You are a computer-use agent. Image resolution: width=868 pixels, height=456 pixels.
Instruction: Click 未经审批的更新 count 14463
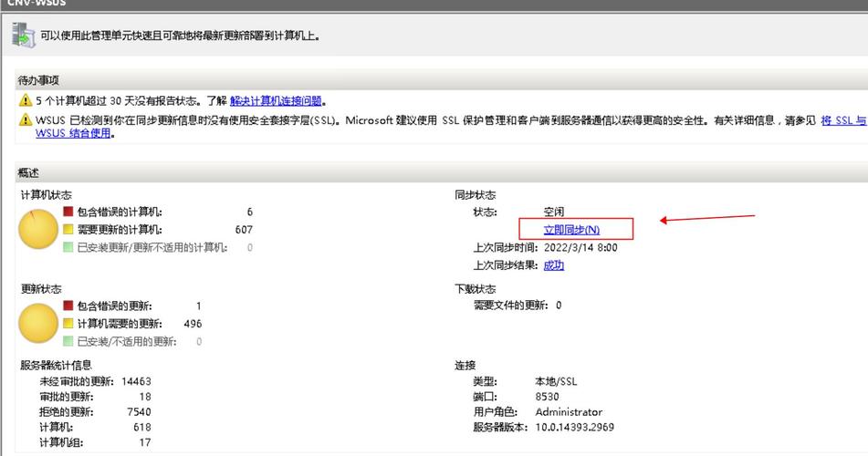[136, 381]
